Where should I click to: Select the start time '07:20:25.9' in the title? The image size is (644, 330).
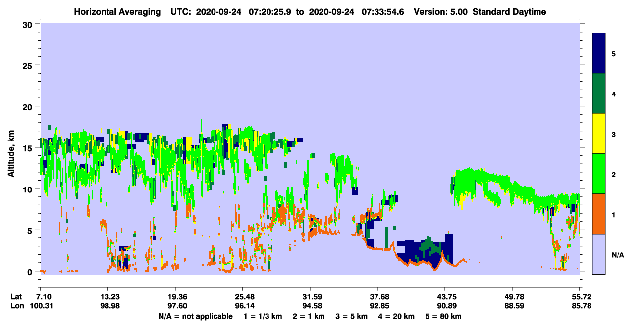[x=270, y=12]
